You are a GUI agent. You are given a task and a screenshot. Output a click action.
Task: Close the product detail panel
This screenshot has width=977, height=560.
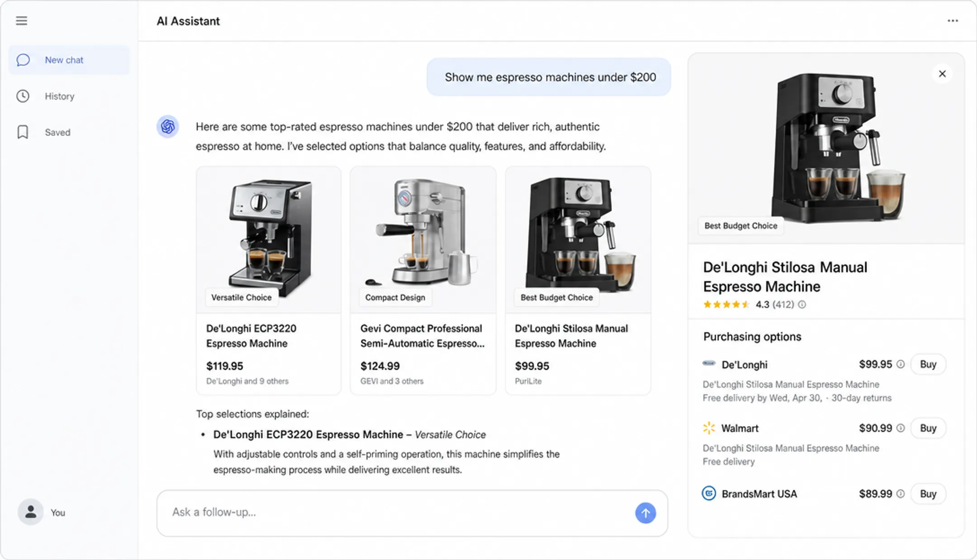[x=942, y=74]
